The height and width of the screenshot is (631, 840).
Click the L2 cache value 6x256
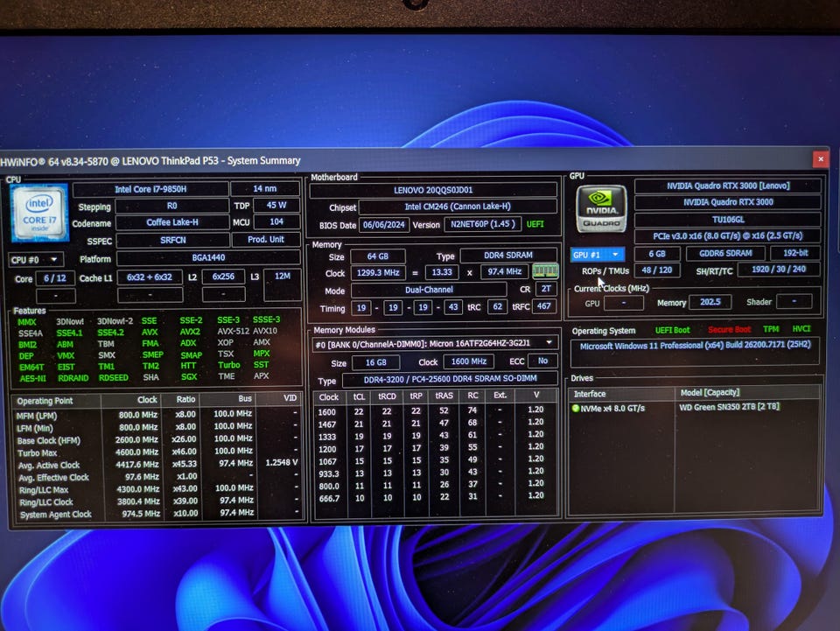pyautogui.click(x=223, y=277)
